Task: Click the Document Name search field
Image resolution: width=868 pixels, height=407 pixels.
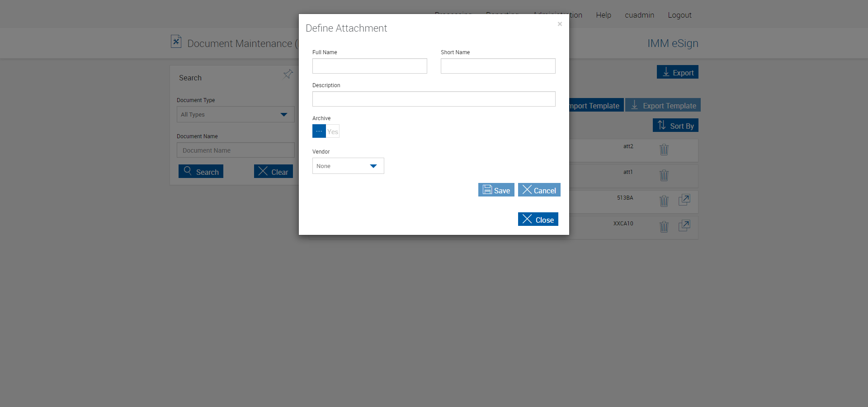Action: click(x=236, y=150)
